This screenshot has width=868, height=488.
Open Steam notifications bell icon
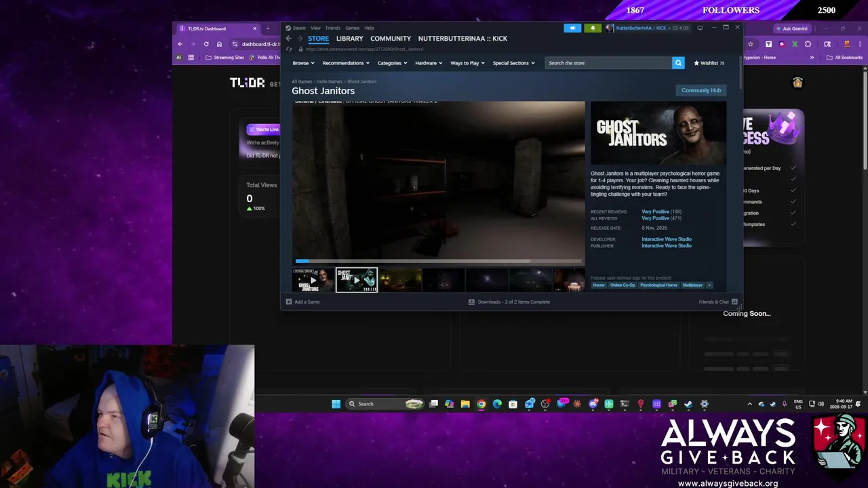(593, 28)
